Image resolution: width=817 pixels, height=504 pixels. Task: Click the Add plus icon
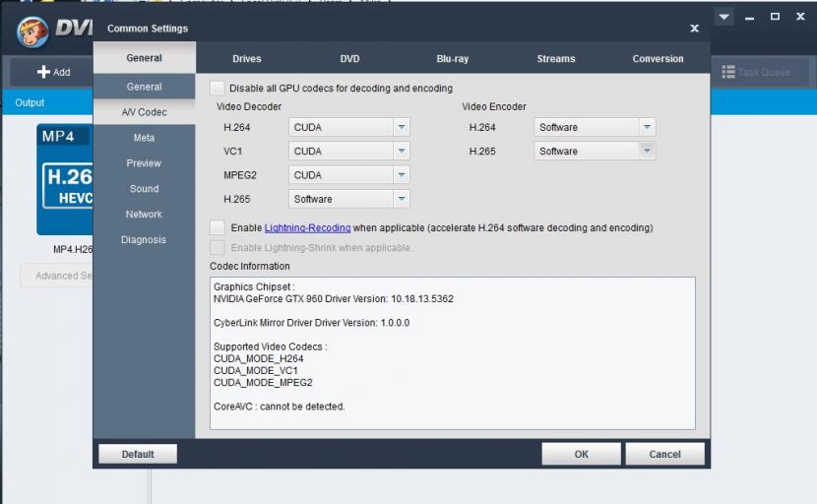[43, 72]
